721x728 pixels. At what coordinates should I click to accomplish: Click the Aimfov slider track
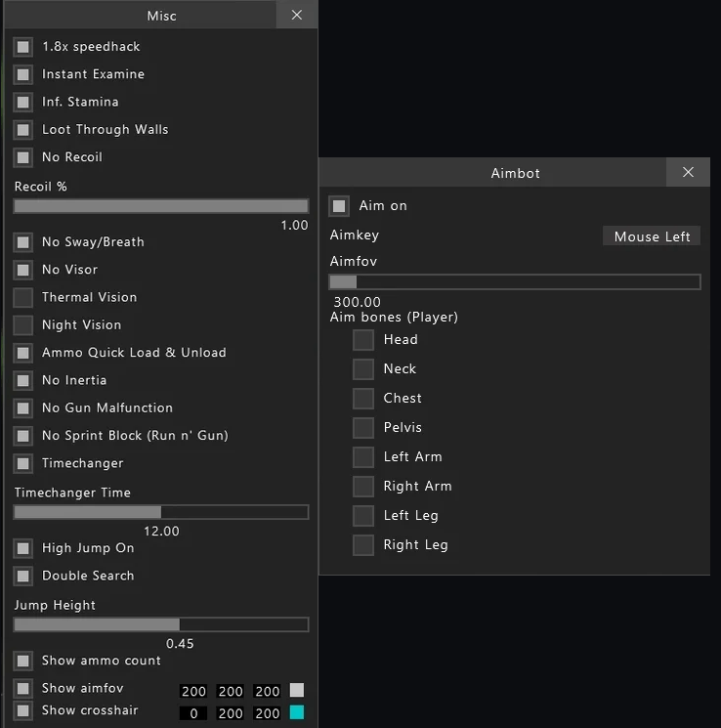point(515,281)
